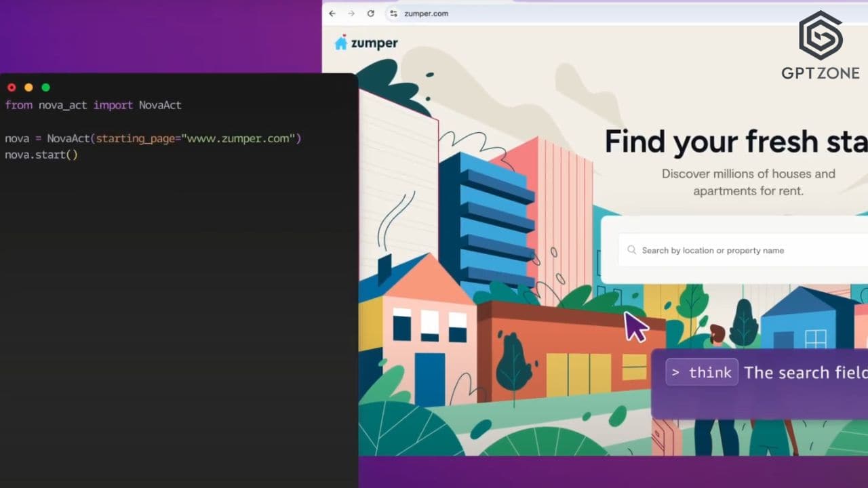Viewport: 868px width, 488px height.
Task: Click the Search by location input field
Action: coord(743,250)
